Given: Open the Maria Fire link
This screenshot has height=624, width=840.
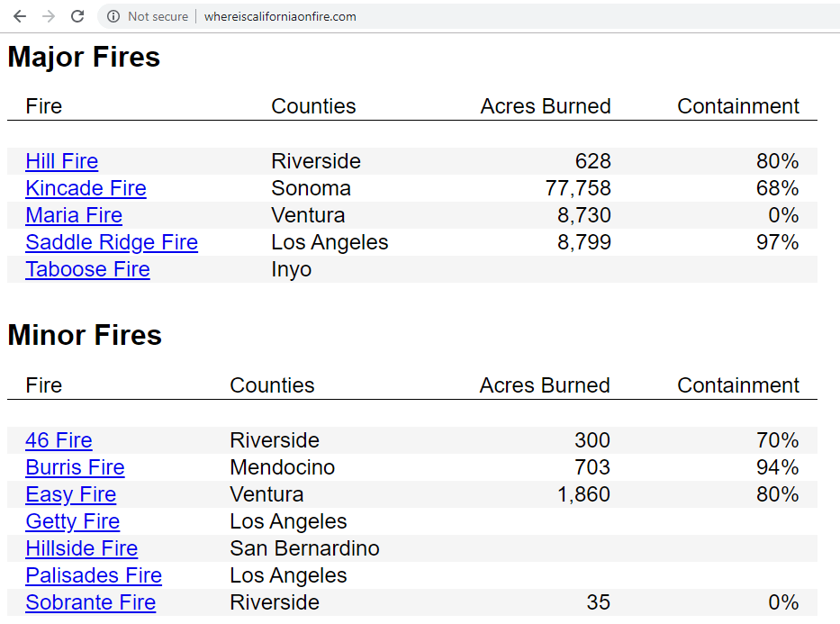Looking at the screenshot, I should tap(74, 215).
